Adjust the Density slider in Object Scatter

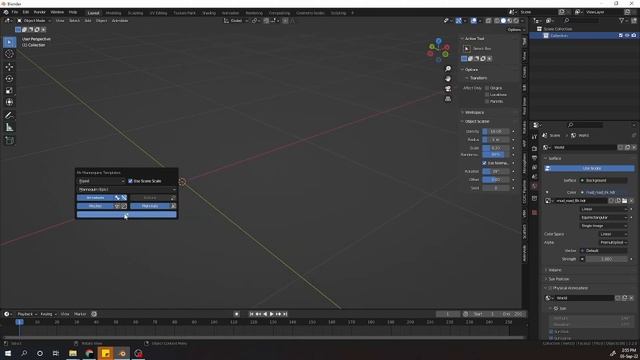[496, 131]
